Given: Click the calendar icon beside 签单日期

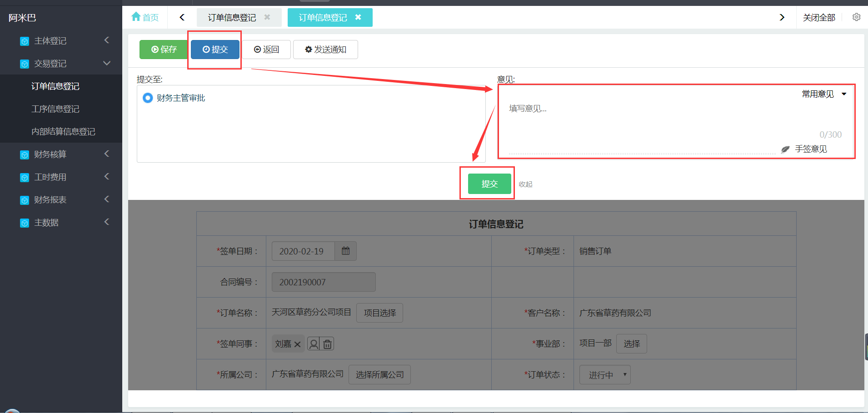Looking at the screenshot, I should point(345,251).
